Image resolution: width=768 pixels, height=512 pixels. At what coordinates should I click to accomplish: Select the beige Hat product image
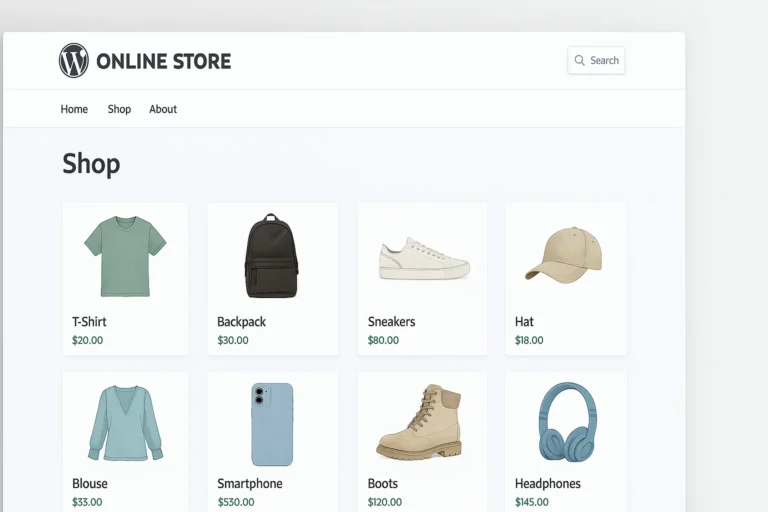point(565,256)
